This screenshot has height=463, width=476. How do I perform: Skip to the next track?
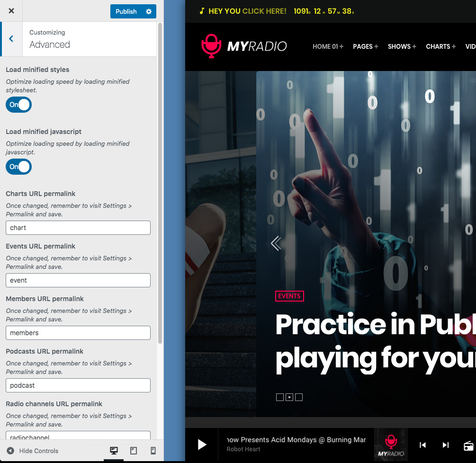[445, 445]
